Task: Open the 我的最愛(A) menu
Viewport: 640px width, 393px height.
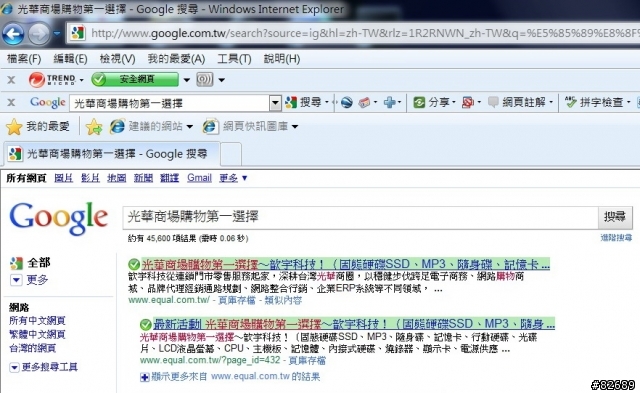Action: click(x=176, y=59)
